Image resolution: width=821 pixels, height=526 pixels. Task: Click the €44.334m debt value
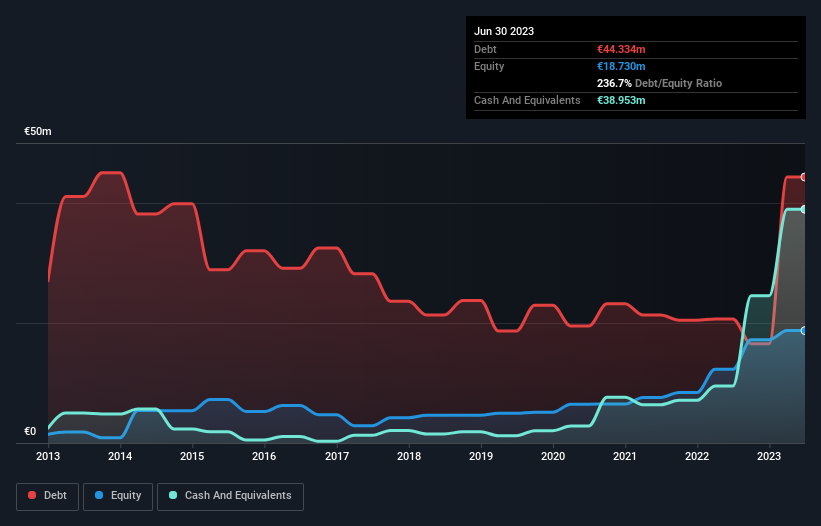[621, 49]
